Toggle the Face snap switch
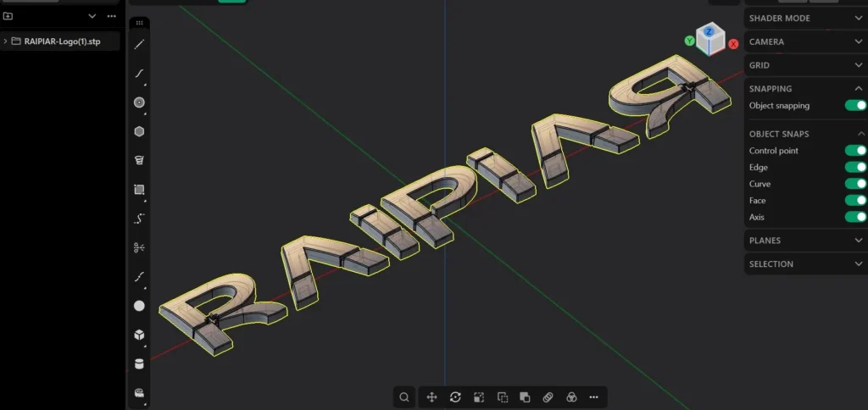Viewport: 868px width, 410px height. 855,200
